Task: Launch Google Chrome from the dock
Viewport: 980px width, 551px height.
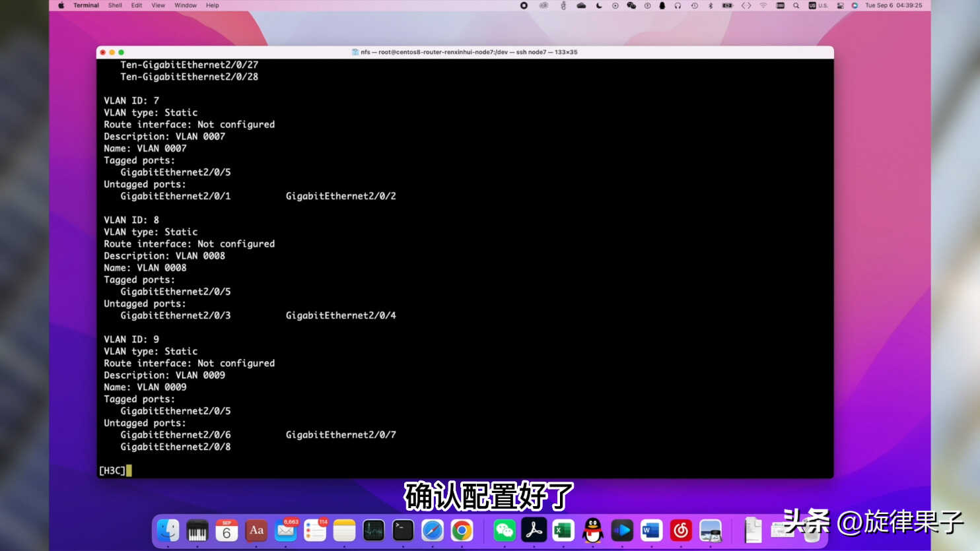Action: click(462, 531)
